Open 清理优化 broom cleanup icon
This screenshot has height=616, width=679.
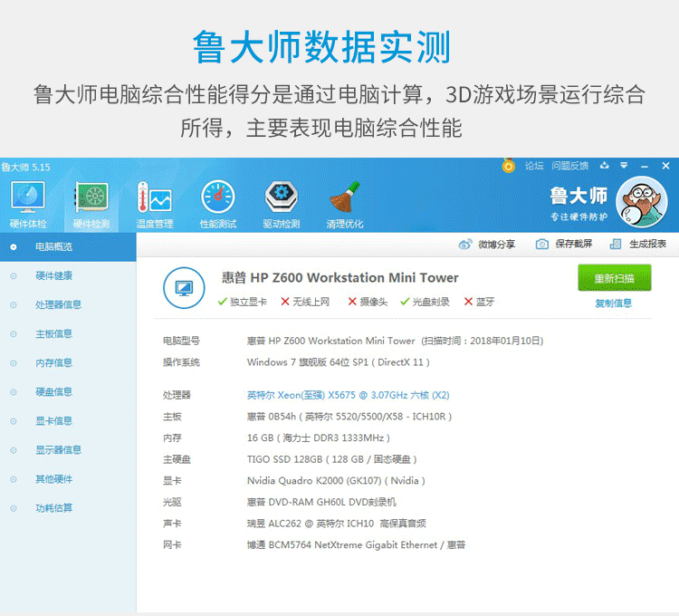[344, 203]
